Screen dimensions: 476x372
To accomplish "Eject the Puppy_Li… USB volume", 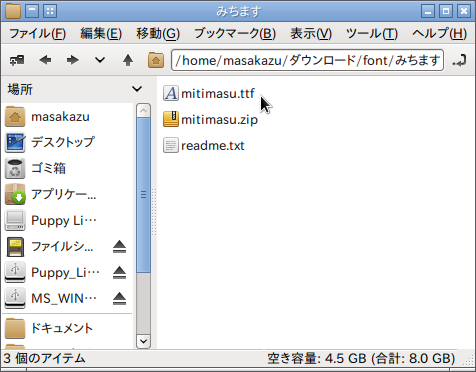I will (x=119, y=273).
